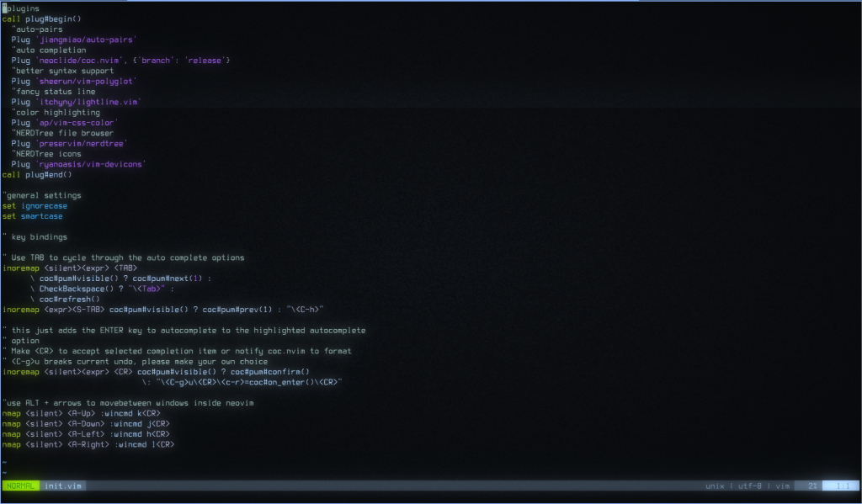Click the 'ryanoasis/vim-devicons' plugin string
The image size is (862, 504).
[90, 165]
